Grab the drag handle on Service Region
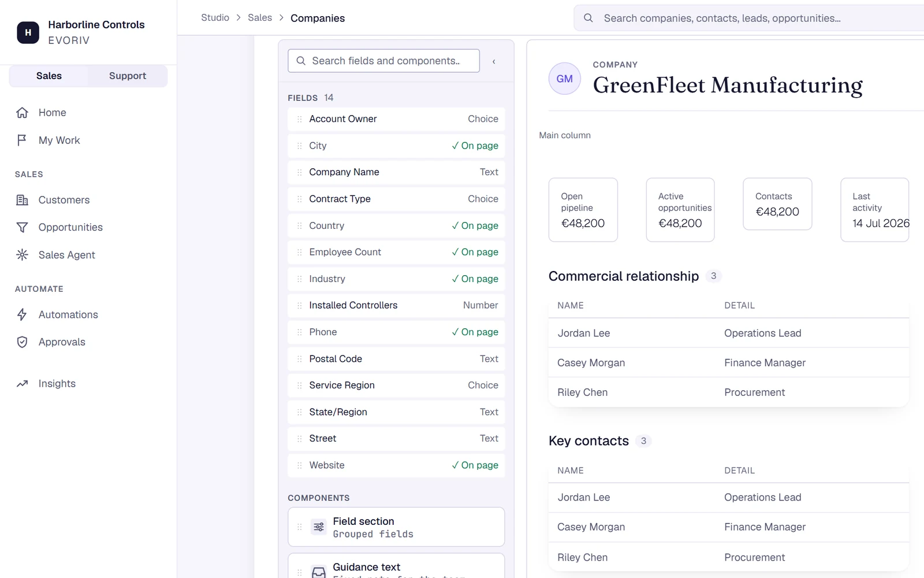924x578 pixels. (299, 386)
